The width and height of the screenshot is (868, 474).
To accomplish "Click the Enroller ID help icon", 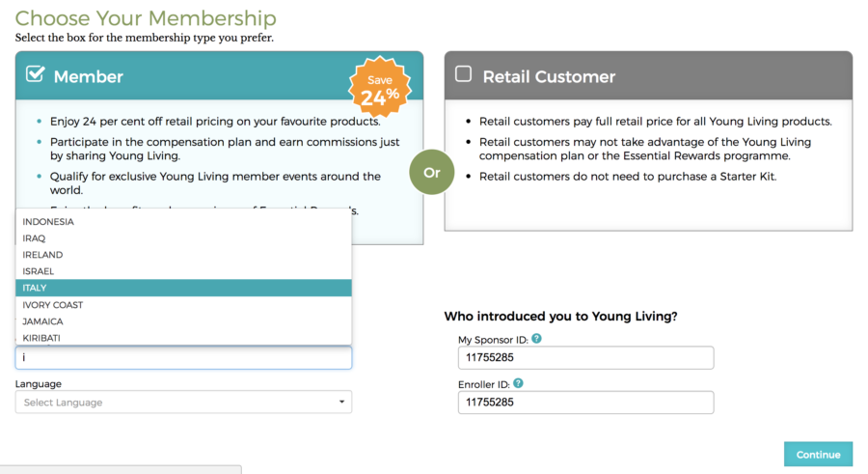I will tap(518, 383).
